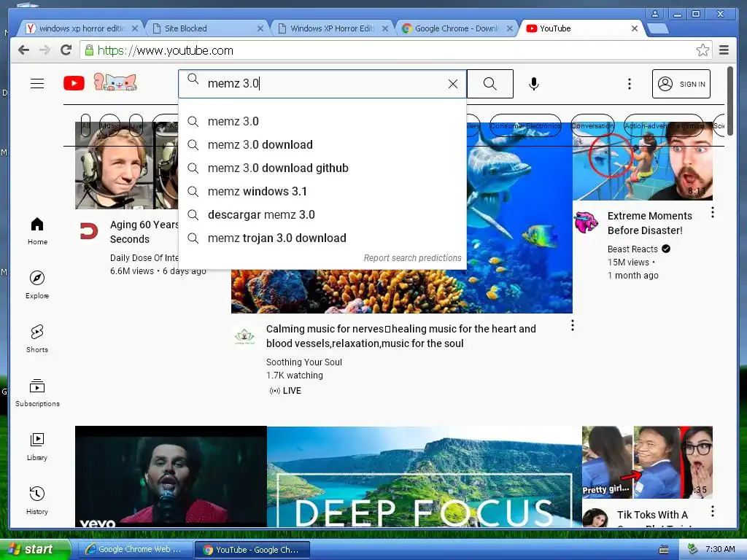Click system tray icon beside the clock
The image size is (747, 560).
pos(693,549)
